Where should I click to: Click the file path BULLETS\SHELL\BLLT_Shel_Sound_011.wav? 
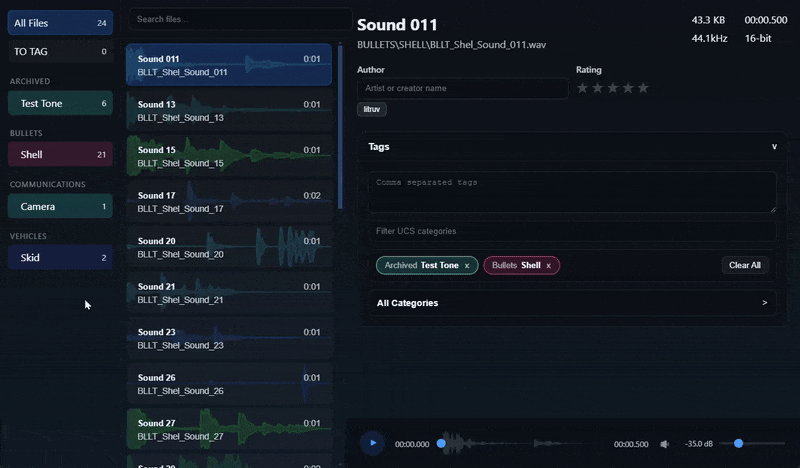pyautogui.click(x=452, y=45)
